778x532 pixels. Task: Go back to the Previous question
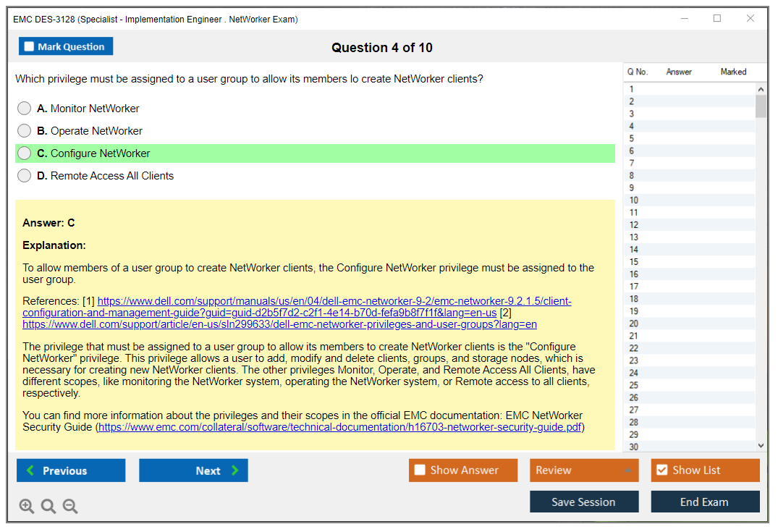pyautogui.click(x=71, y=470)
